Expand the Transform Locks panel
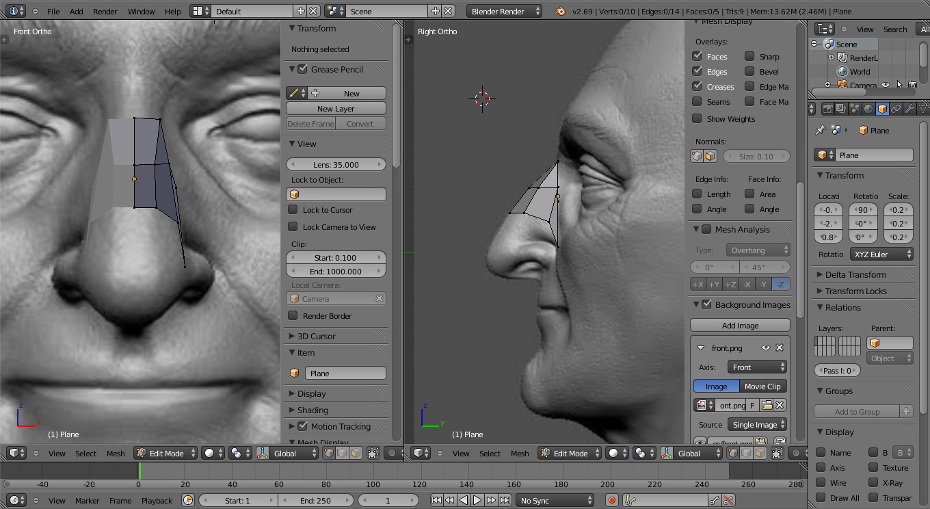 tap(820, 291)
